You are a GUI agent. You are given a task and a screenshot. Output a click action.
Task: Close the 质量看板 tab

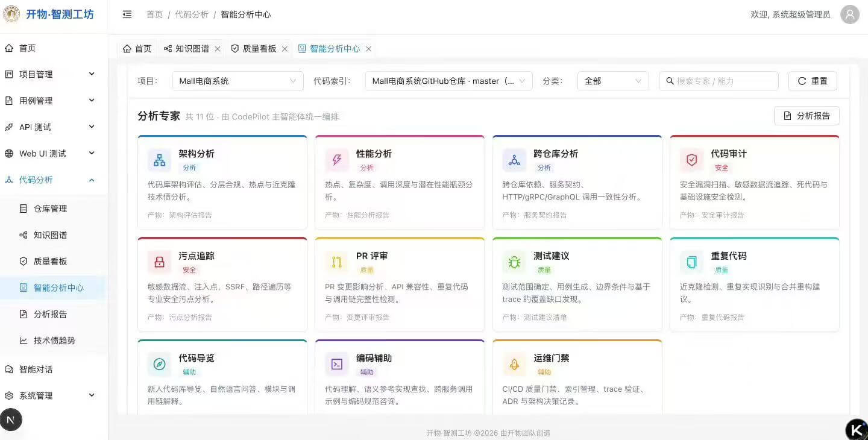pos(285,49)
